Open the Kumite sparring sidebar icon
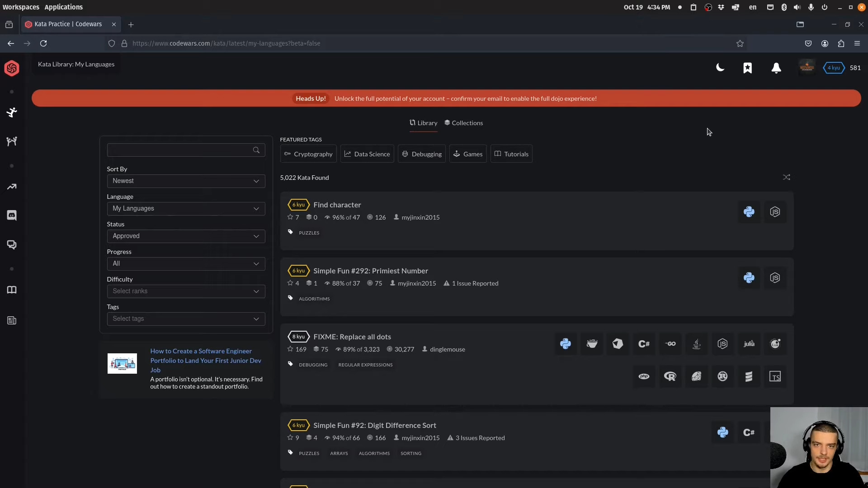The height and width of the screenshot is (488, 868). (x=12, y=141)
